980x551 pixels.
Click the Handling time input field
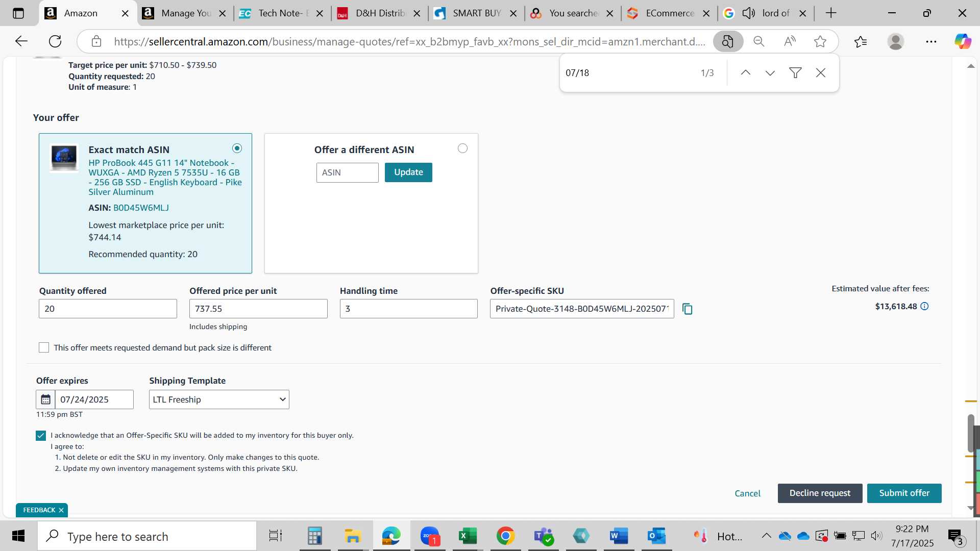[409, 309]
